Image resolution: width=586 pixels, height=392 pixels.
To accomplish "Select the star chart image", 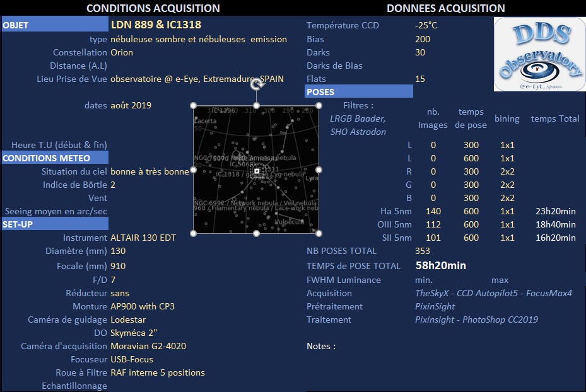I will click(x=256, y=170).
